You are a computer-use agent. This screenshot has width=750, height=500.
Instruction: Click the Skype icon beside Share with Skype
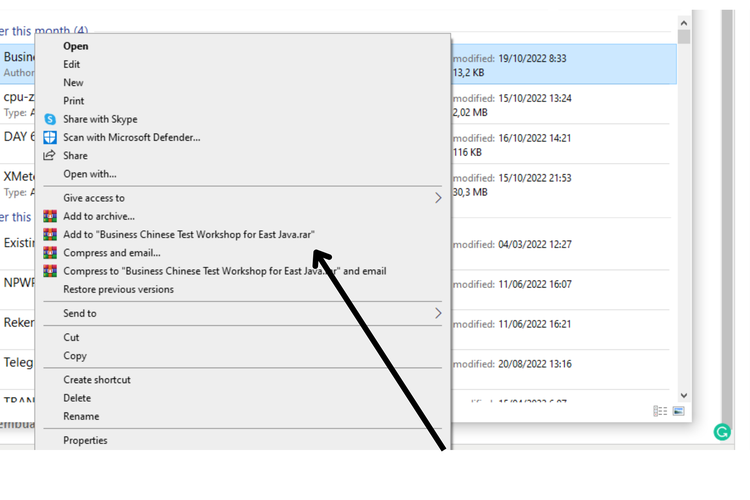50,119
